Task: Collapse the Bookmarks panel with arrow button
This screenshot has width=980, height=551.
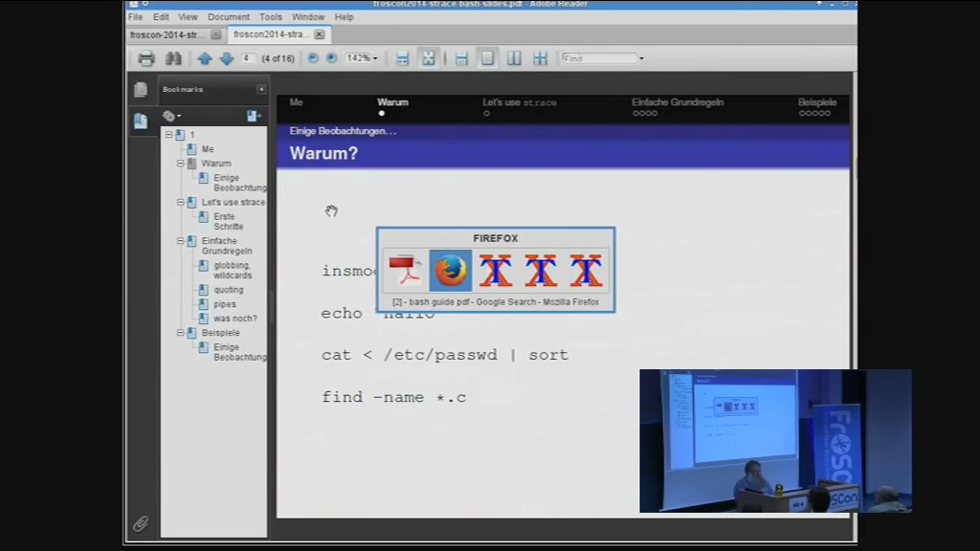Action: click(261, 89)
